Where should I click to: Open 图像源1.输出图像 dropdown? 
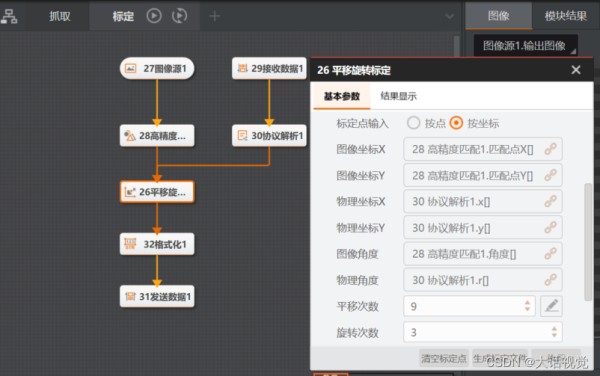526,46
